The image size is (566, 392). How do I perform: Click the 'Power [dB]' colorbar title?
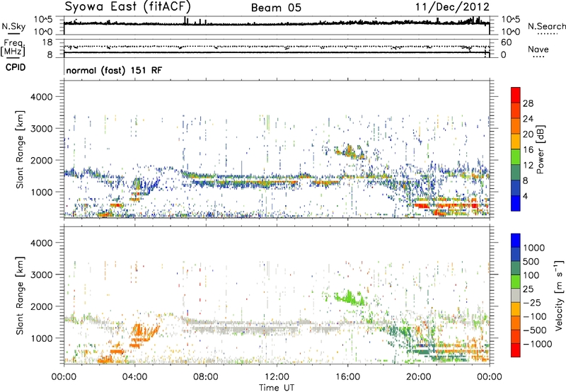[540, 149]
